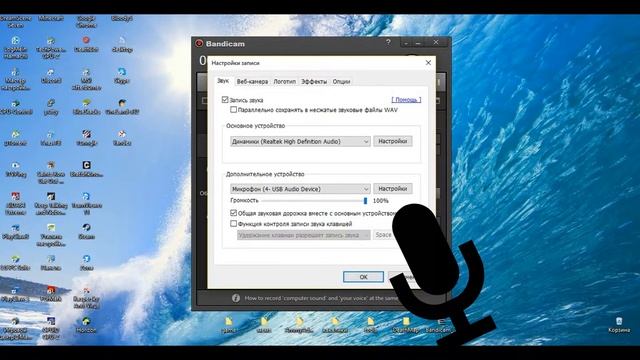Click the Space hotkey field

tap(384, 235)
